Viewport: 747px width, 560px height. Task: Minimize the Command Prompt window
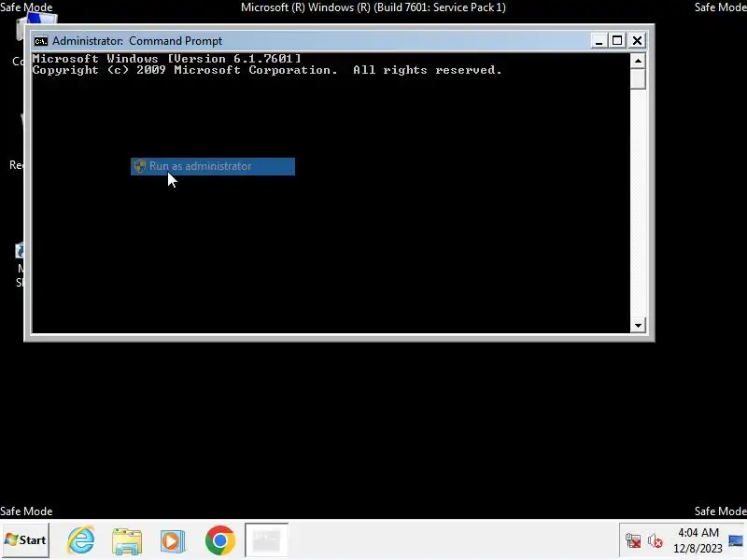(599, 41)
